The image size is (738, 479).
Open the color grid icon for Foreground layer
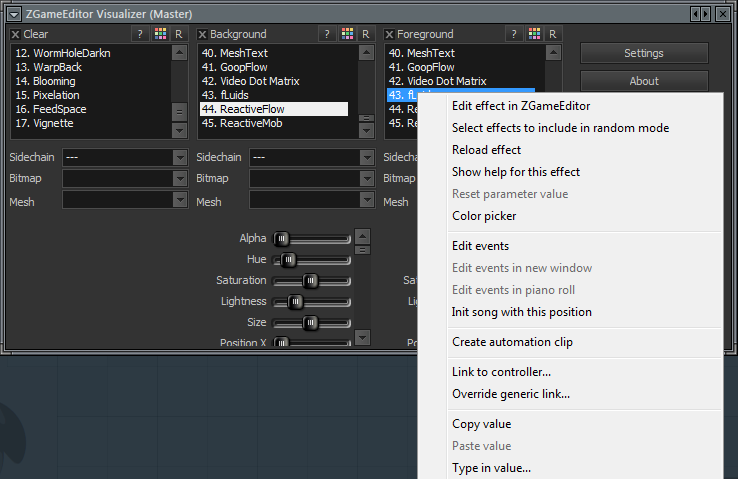[534, 34]
